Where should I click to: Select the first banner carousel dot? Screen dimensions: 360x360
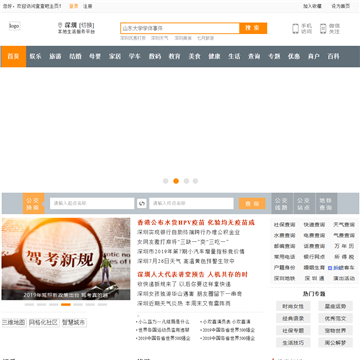coord(165,181)
